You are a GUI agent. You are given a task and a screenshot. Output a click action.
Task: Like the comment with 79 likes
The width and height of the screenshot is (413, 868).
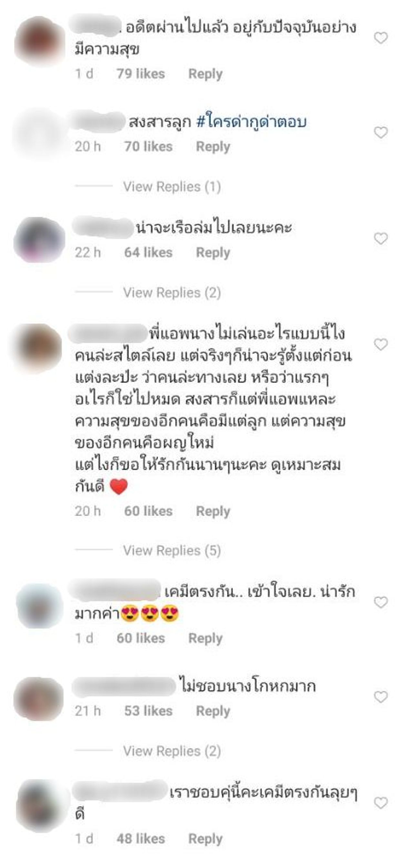point(381,38)
